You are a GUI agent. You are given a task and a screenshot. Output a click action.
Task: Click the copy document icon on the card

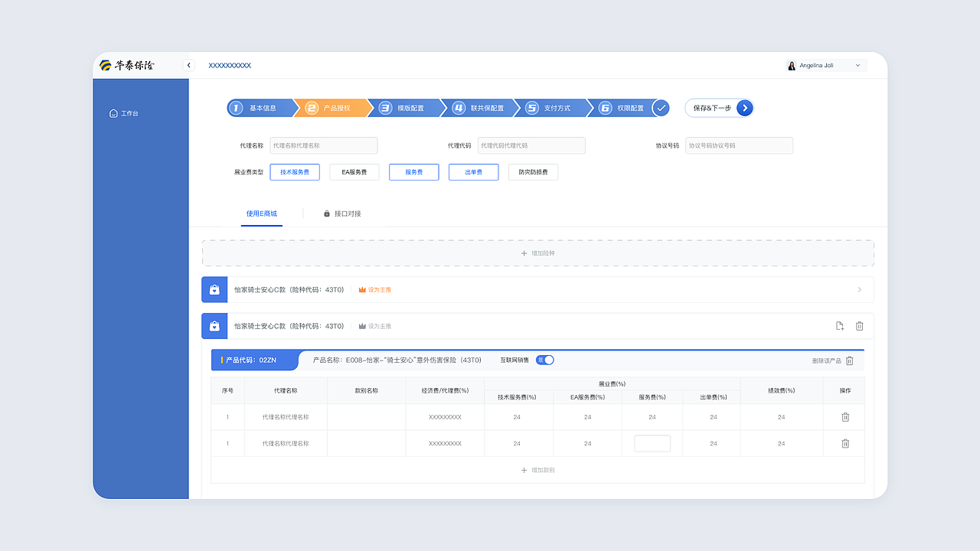coord(840,326)
